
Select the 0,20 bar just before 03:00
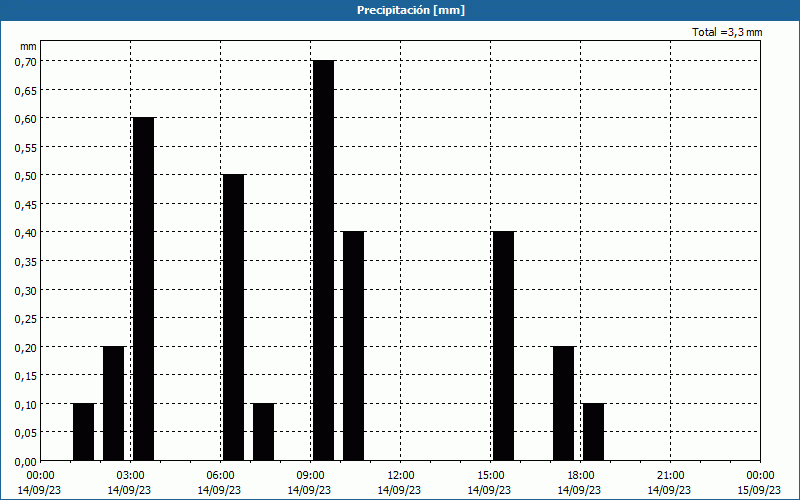click(114, 403)
